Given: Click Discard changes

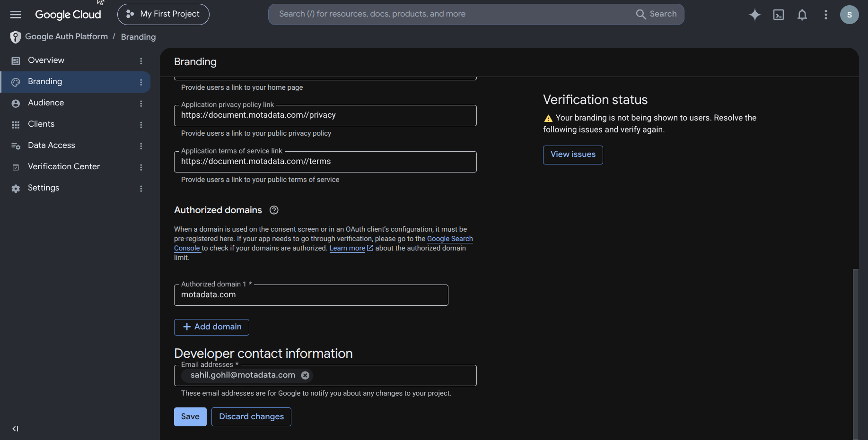Looking at the screenshot, I should [251, 417].
